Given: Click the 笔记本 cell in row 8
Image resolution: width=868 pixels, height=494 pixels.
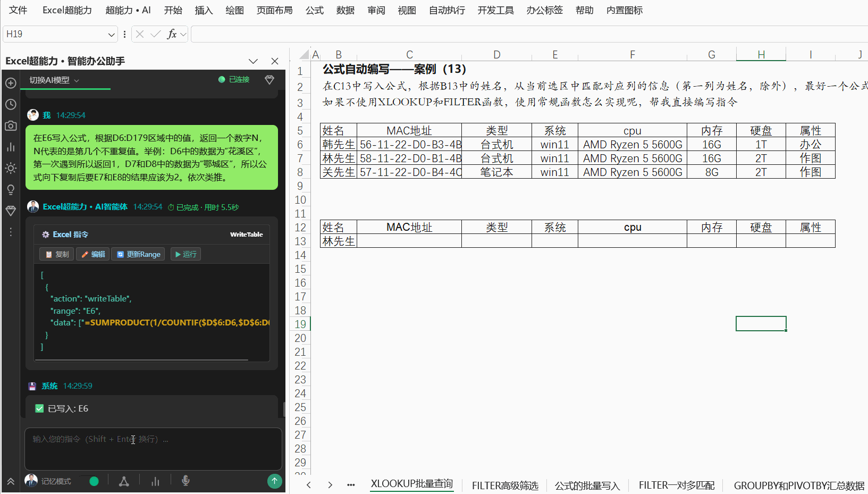Looking at the screenshot, I should pyautogui.click(x=496, y=172).
